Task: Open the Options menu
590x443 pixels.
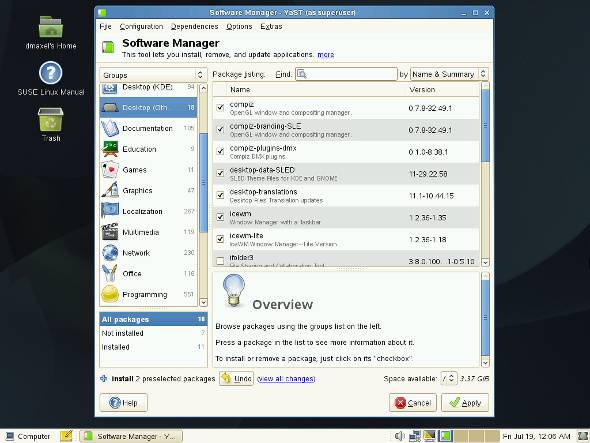Action: pos(239,26)
